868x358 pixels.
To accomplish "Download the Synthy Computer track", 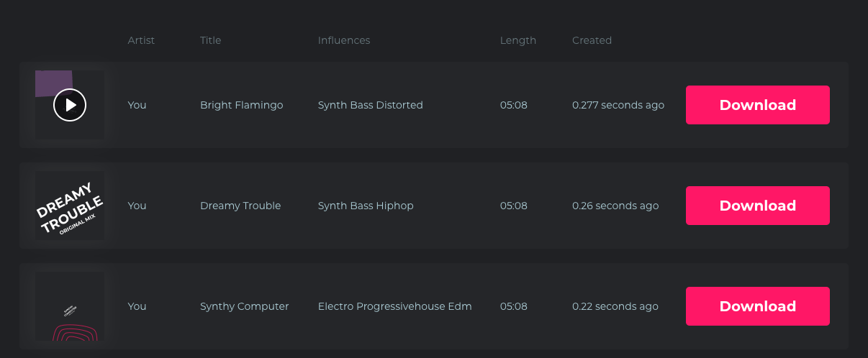I will tap(757, 306).
